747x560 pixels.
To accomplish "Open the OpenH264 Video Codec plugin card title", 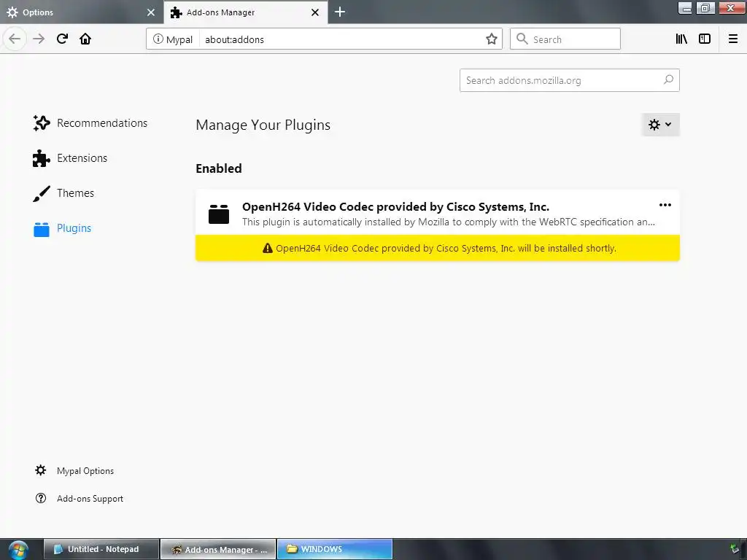I will click(x=395, y=206).
